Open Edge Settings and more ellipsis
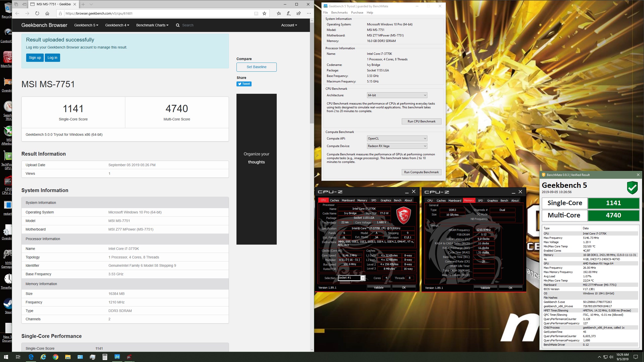The width and height of the screenshot is (644, 362). coord(309,14)
